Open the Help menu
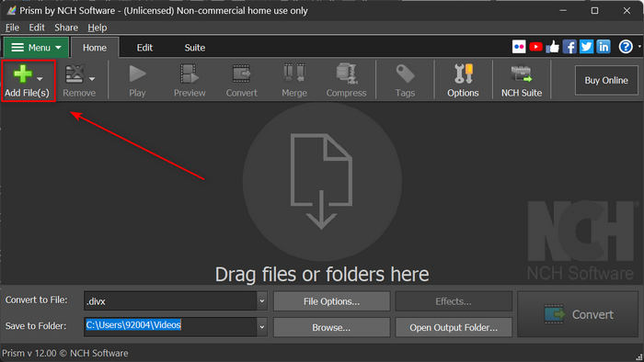Screen dimensions: 644x362 98,28
